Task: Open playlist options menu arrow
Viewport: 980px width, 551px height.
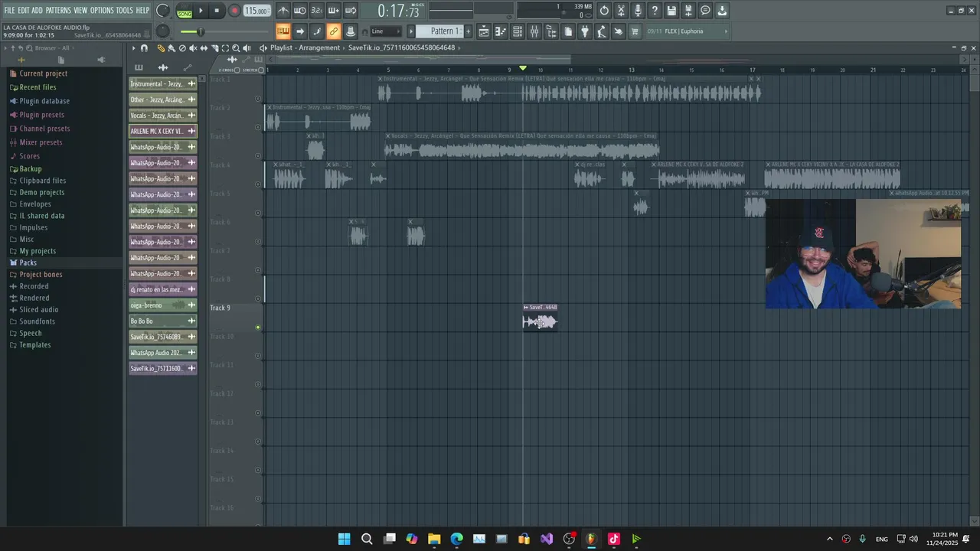Action: click(x=133, y=47)
